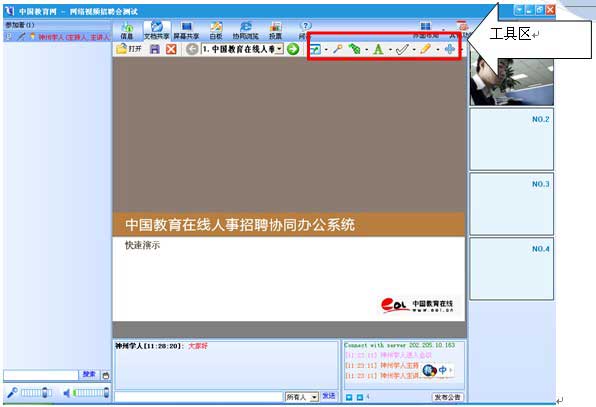This screenshot has height=407, width=596.
Task: Go to the previous page with gray back arrow
Action: pyautogui.click(x=192, y=49)
